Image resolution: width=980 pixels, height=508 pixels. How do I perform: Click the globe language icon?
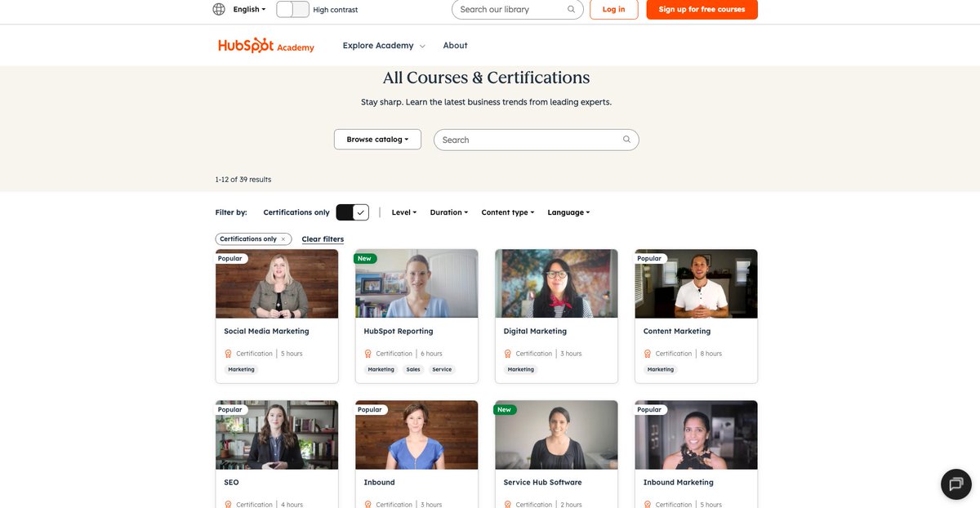click(x=219, y=10)
